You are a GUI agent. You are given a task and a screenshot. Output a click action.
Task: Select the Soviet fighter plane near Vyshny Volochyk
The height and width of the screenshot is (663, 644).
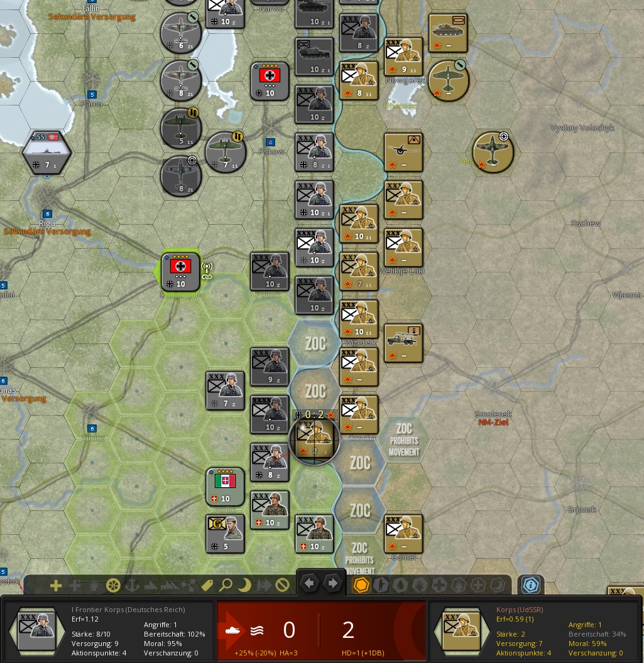[493, 152]
